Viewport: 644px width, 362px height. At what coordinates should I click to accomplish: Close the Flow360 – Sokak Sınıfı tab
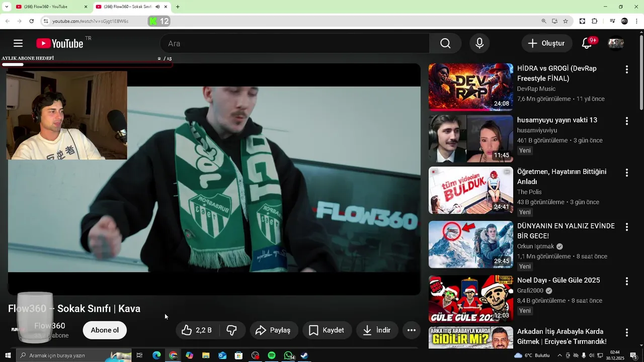[x=166, y=7]
